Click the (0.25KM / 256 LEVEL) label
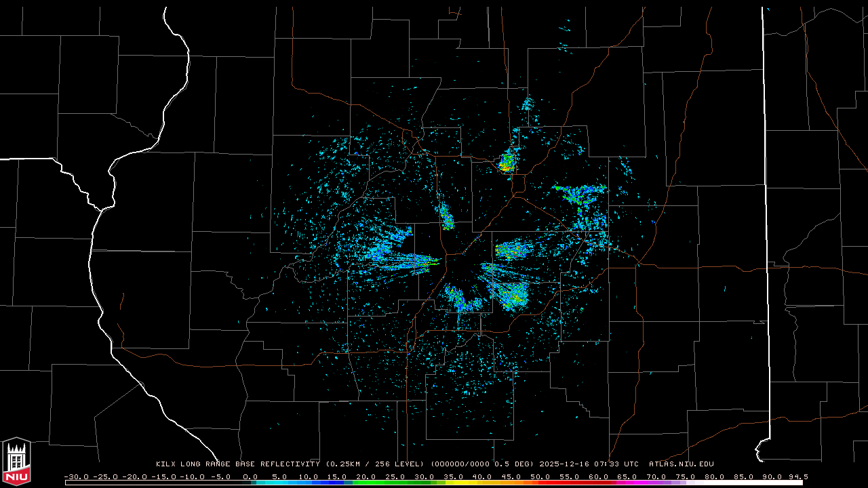 coord(374,464)
